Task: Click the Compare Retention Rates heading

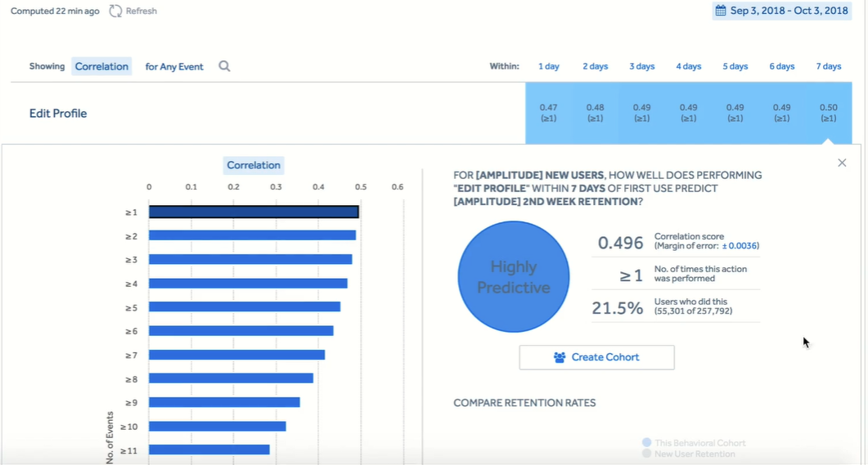Action: [x=524, y=403]
